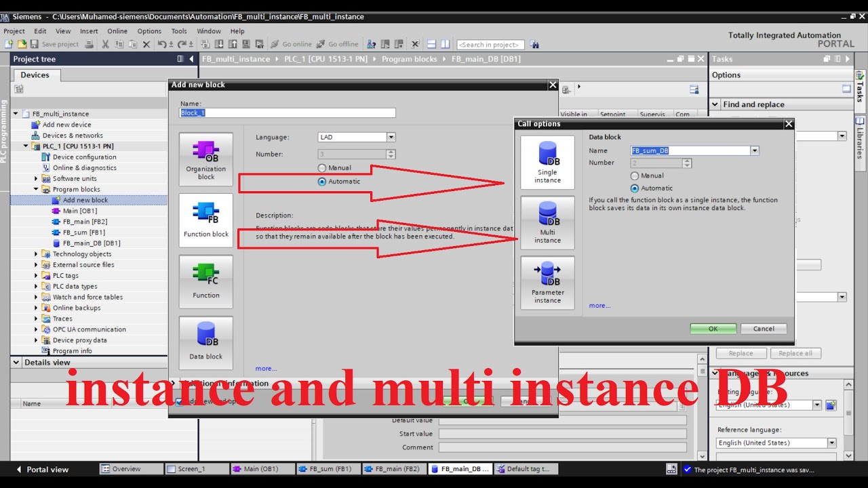This screenshot has height=488, width=868.
Task: Select Automatic number in Call options
Action: click(x=635, y=188)
